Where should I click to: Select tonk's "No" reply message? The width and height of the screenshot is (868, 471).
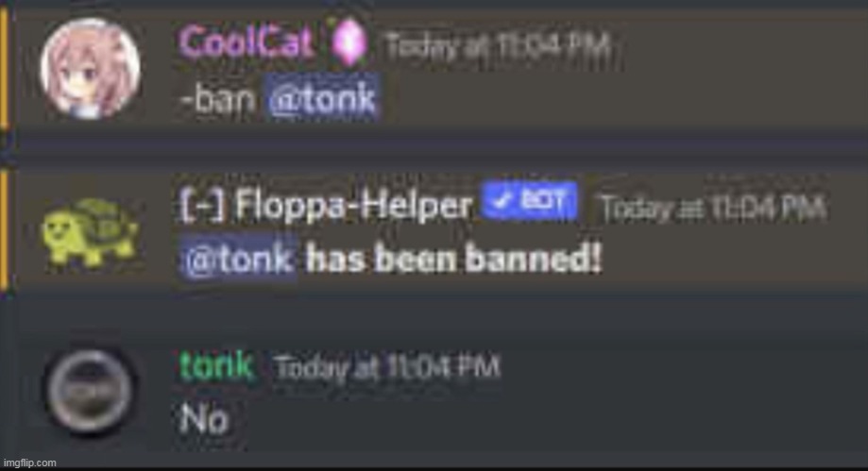click(204, 419)
